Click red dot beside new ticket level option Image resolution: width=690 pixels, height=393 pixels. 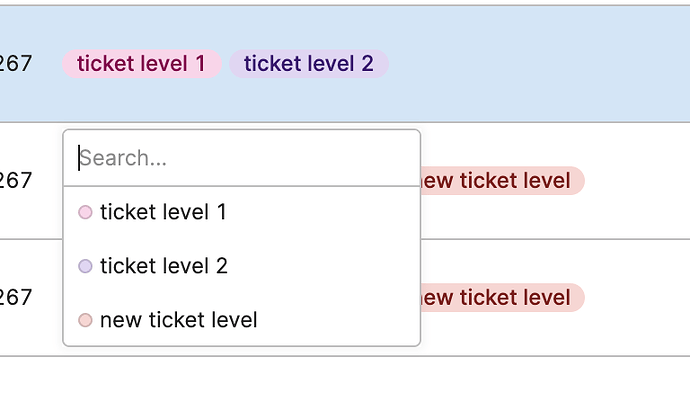tap(85, 320)
